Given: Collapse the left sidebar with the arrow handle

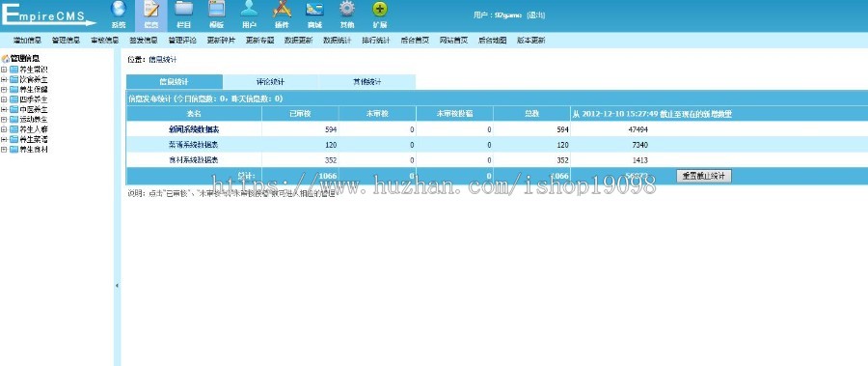Looking at the screenshot, I should click(117, 285).
